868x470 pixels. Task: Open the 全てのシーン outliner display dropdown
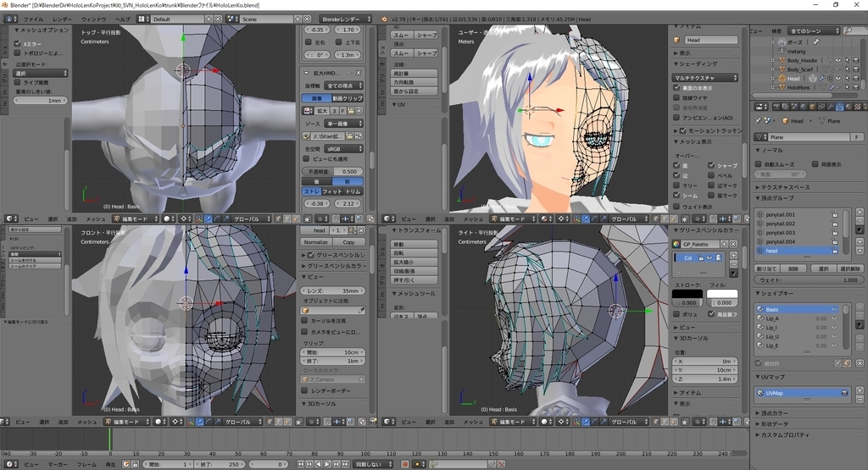click(x=815, y=31)
